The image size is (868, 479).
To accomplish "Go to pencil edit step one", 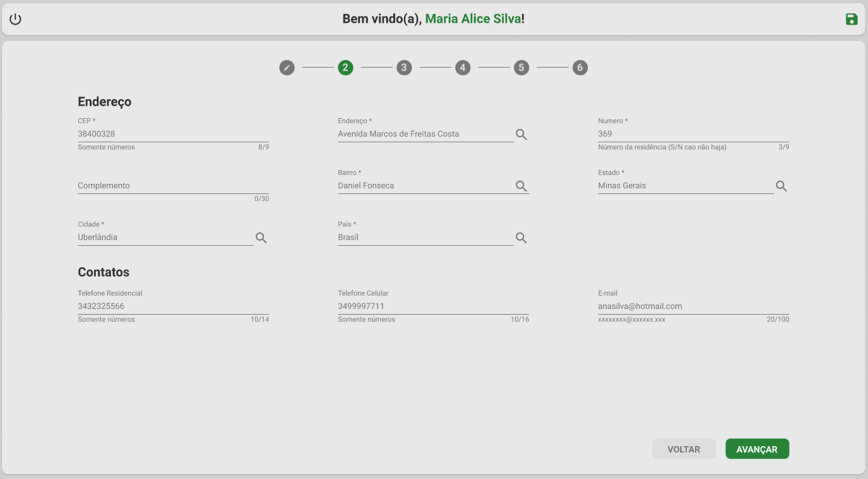I will point(287,68).
